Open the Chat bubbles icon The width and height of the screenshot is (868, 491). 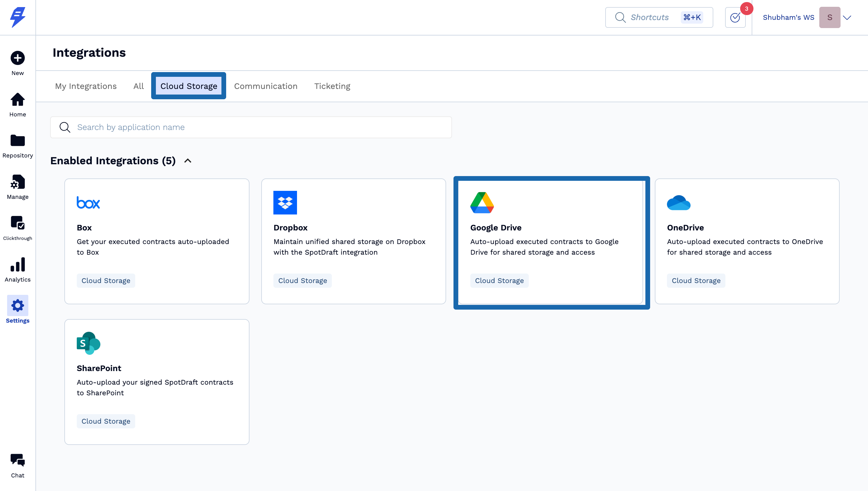click(x=17, y=460)
